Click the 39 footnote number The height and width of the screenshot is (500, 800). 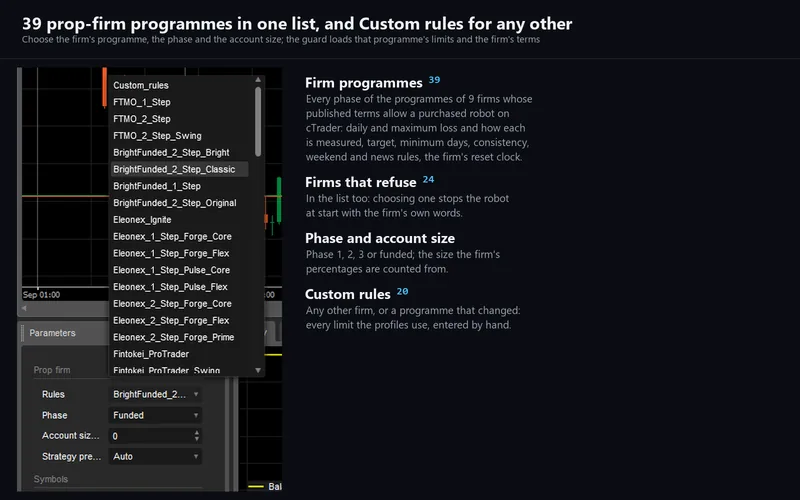tap(434, 80)
